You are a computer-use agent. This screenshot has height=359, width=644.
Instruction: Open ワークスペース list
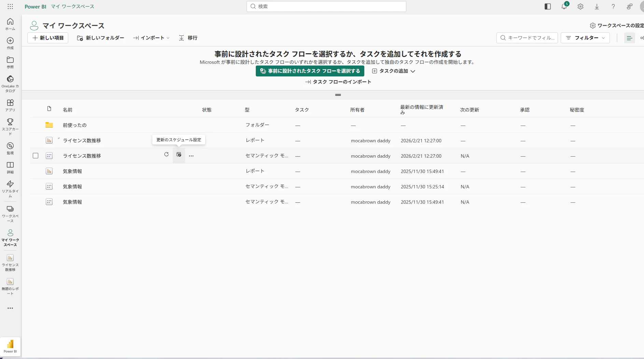(10, 214)
